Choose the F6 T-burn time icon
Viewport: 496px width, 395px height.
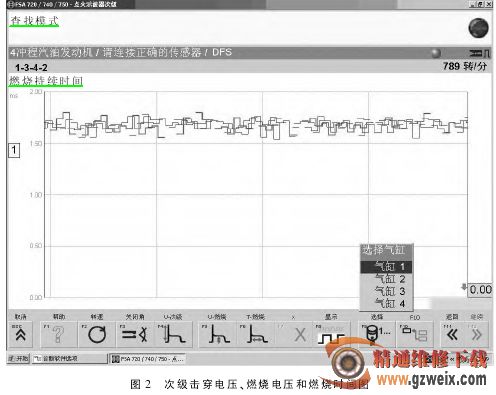[256, 334]
